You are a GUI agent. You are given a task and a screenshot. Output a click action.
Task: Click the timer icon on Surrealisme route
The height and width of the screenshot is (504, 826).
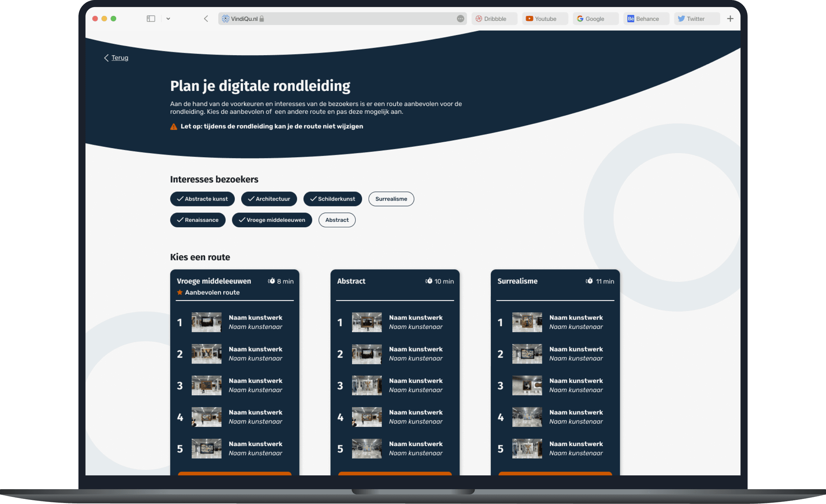589,281
